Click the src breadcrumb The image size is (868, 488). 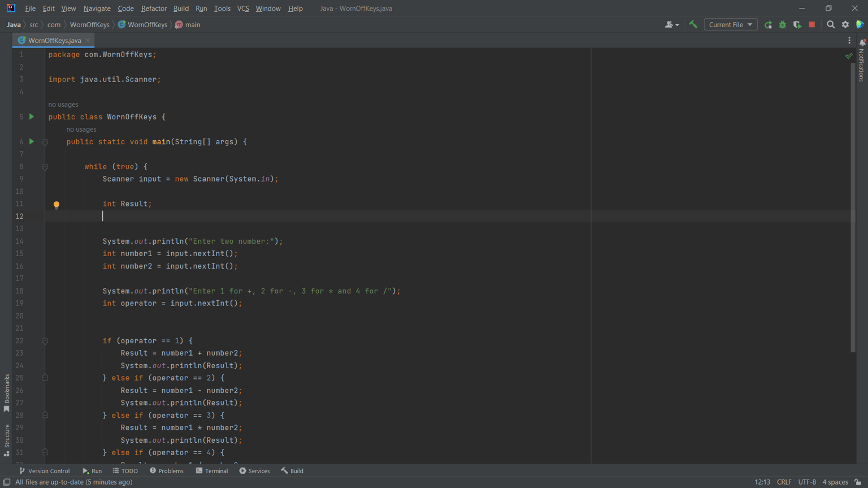tap(34, 25)
